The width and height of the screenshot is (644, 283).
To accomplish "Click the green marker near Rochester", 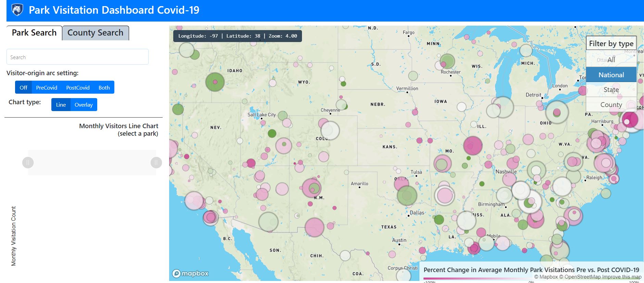I will tap(447, 62).
